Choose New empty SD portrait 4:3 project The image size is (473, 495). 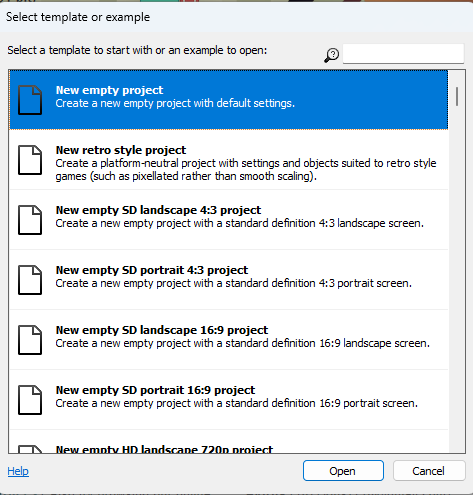229,280
